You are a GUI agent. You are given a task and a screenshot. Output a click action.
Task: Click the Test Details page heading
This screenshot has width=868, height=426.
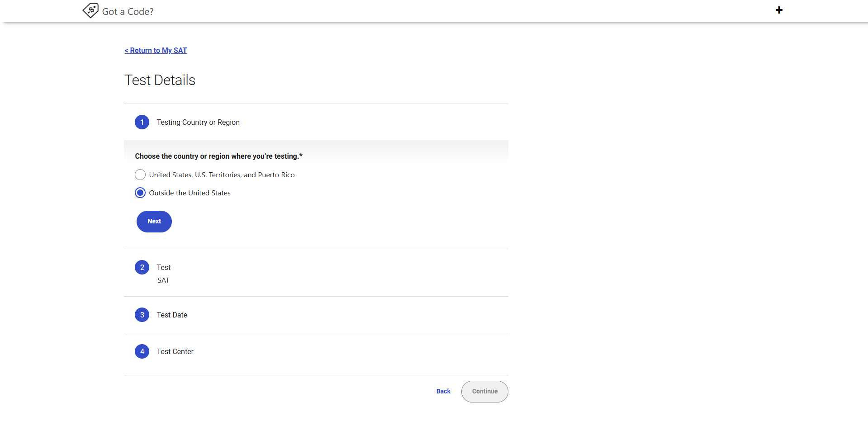160,80
